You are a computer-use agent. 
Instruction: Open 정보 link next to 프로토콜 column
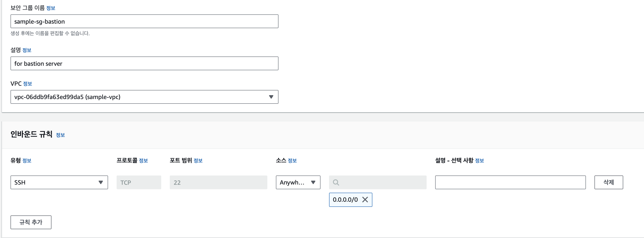143,161
